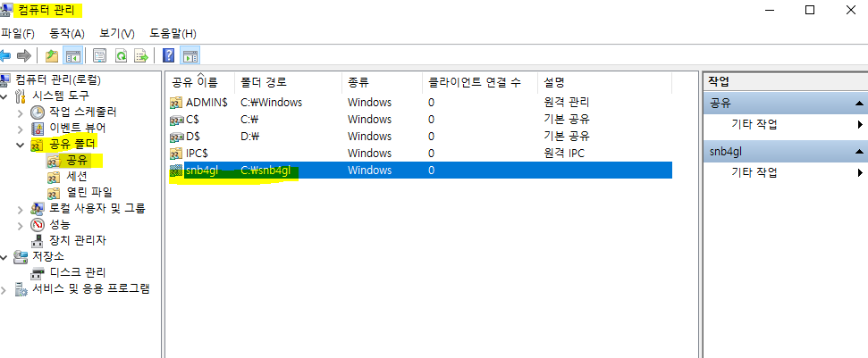The image size is (868, 358).
Task: Export list using the toolbar icon
Action: coord(142,56)
